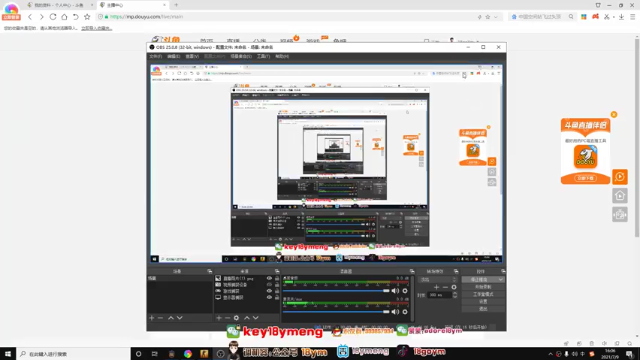Click download button on Douyu companion promo card
This screenshot has width=640, height=360.
[585, 178]
